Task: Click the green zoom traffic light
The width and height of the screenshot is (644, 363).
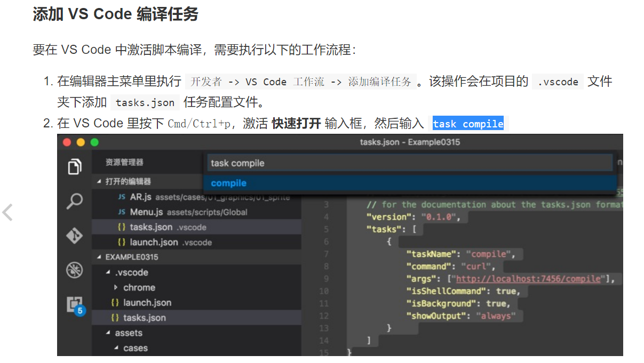Action: click(94, 142)
